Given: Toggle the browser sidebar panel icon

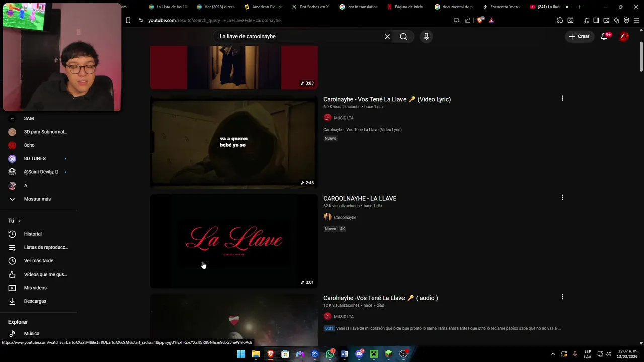Looking at the screenshot, I should pos(596,20).
